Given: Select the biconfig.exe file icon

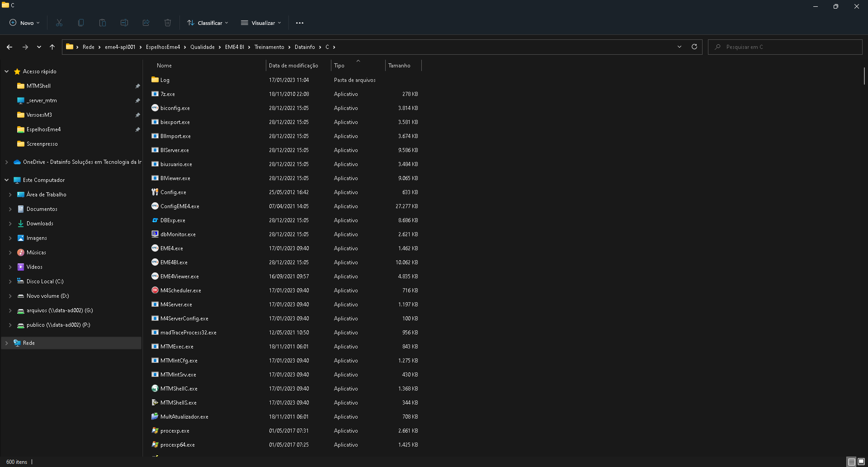Looking at the screenshot, I should pos(155,108).
